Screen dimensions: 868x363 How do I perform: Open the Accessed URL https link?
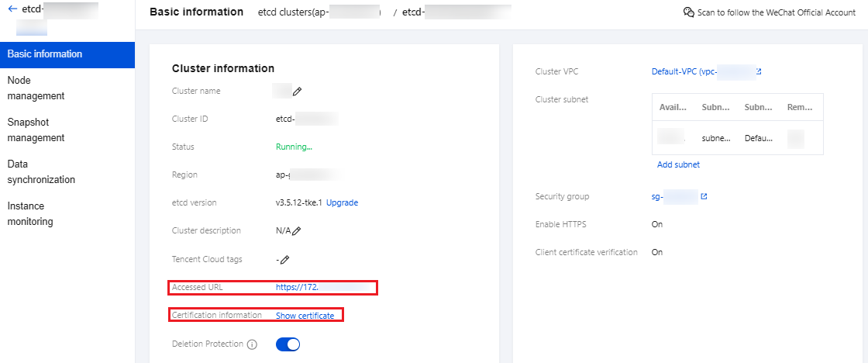pos(298,288)
